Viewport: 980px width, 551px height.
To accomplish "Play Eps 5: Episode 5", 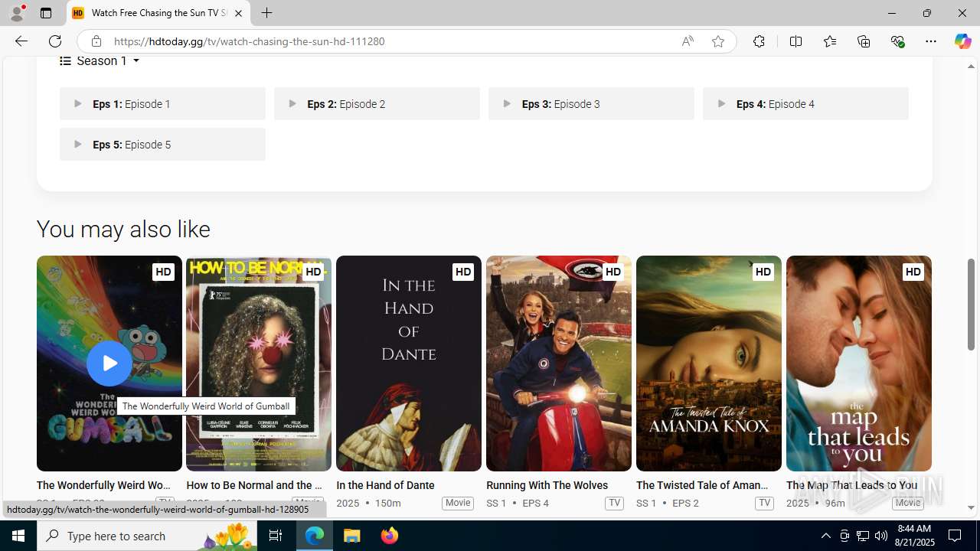I will (162, 144).
